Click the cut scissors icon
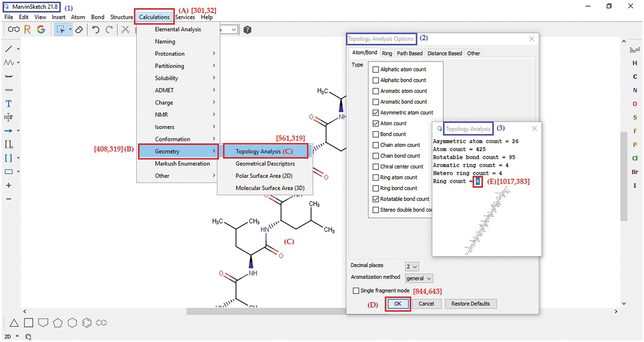644x342 pixels. (x=125, y=30)
